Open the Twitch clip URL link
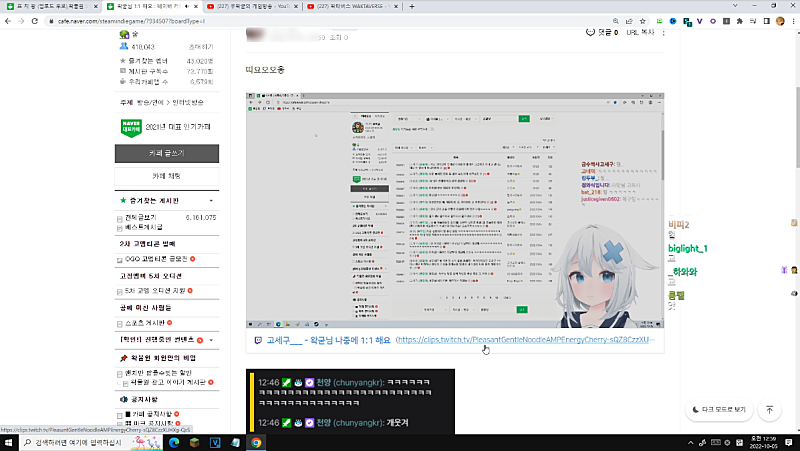 pyautogui.click(x=526, y=340)
